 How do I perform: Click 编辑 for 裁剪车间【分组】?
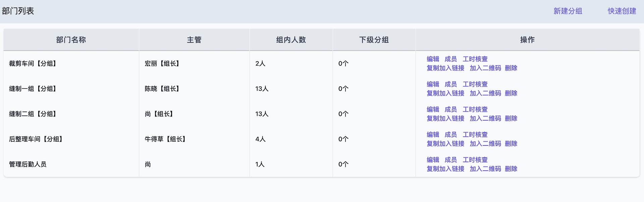coord(433,59)
